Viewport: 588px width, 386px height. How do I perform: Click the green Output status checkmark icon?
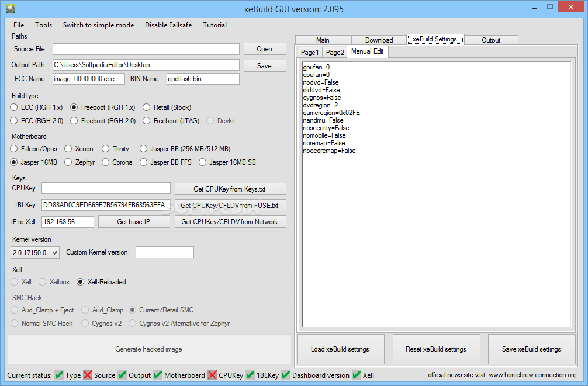coord(122,375)
